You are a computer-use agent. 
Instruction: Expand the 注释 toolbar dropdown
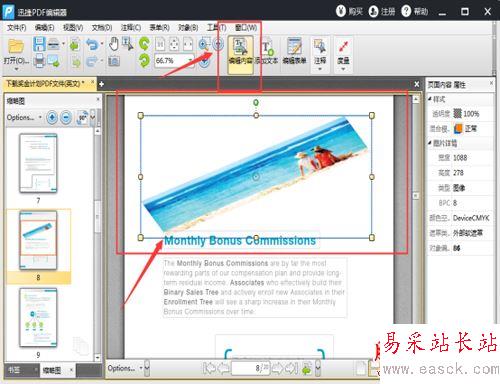(320, 69)
